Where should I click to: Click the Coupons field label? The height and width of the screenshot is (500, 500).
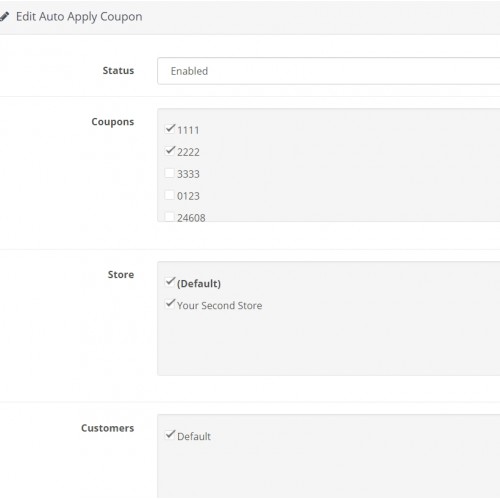point(113,122)
